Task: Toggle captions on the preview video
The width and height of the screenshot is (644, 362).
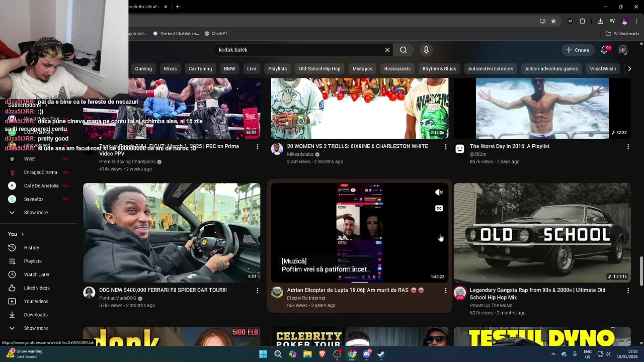Action: 439,209
